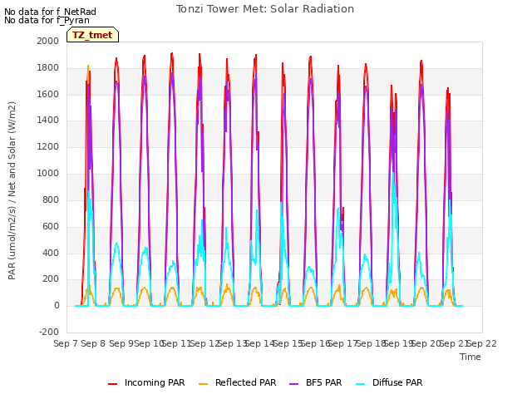Image resolution: width=532 pixels, height=399 pixels.
Task: Select the Incoming PAR legend label
Action: point(155,382)
